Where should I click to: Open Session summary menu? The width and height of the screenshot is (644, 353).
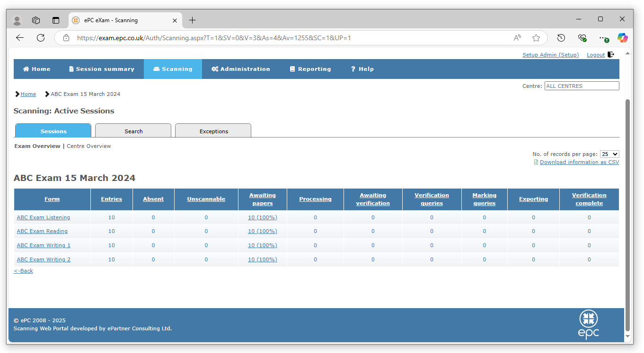[101, 69]
